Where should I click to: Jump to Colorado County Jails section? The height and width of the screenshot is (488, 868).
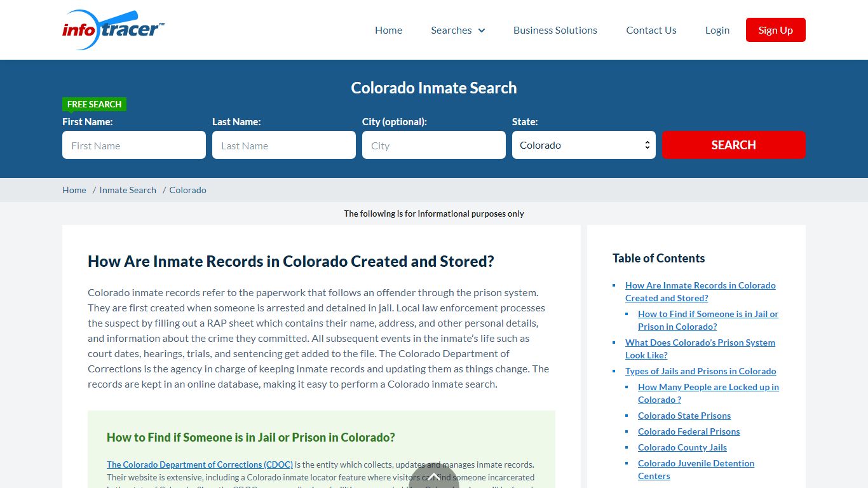[682, 447]
